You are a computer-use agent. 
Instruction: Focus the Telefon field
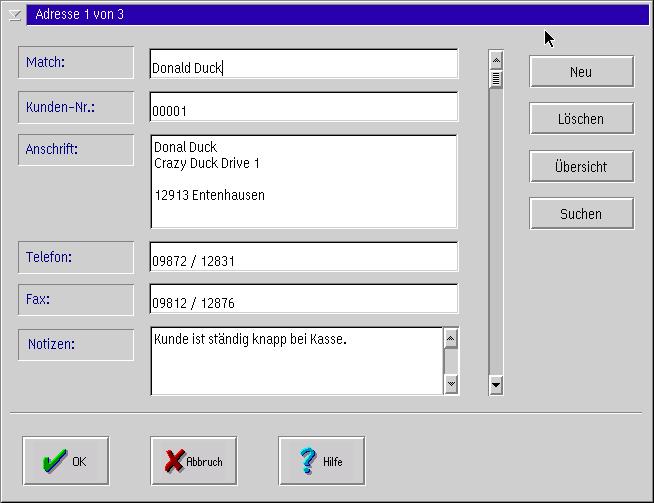pos(304,257)
